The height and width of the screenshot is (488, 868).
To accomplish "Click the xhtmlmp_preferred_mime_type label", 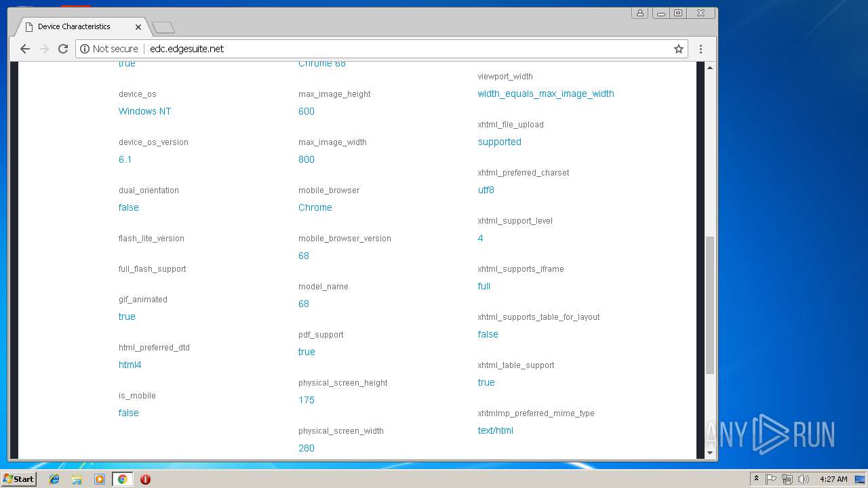I will pos(536,413).
